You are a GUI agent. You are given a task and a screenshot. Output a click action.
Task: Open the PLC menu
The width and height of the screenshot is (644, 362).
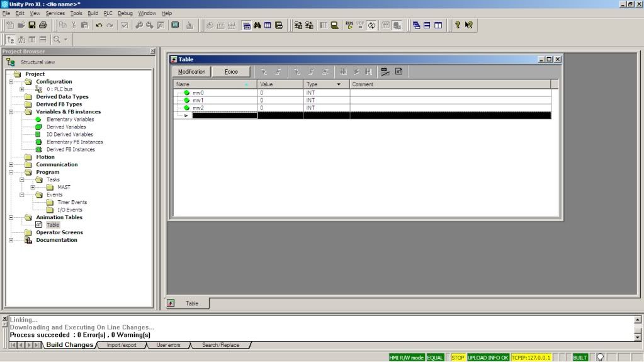pyautogui.click(x=108, y=13)
